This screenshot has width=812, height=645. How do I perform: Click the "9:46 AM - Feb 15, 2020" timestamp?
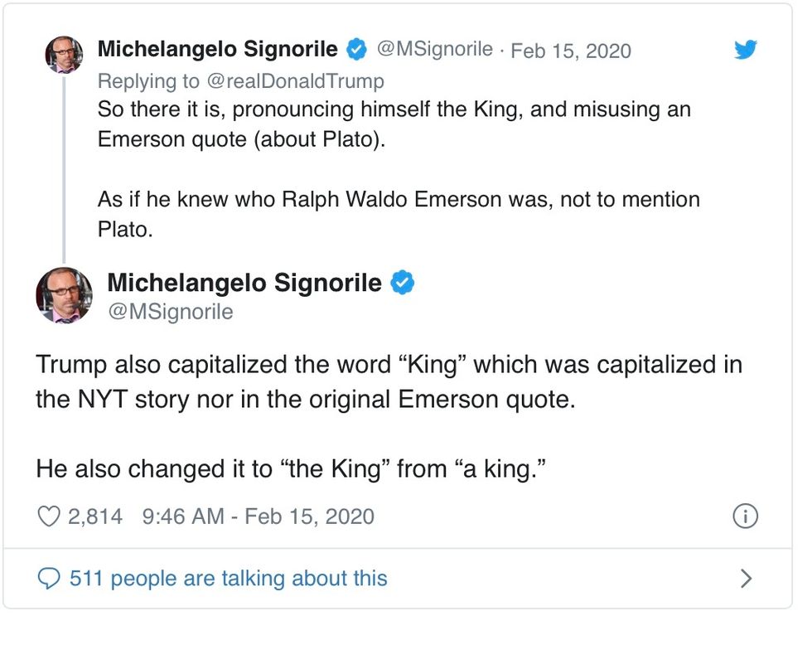(258, 516)
